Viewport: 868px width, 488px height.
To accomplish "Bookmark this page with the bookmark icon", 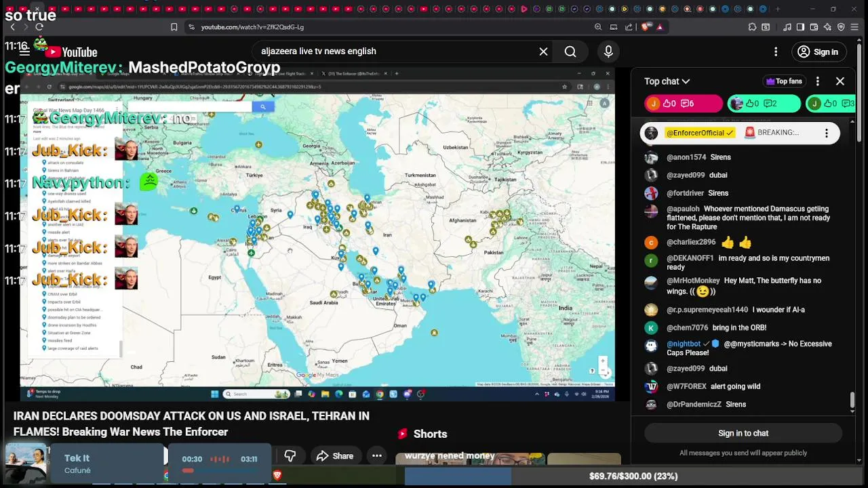I will click(174, 27).
